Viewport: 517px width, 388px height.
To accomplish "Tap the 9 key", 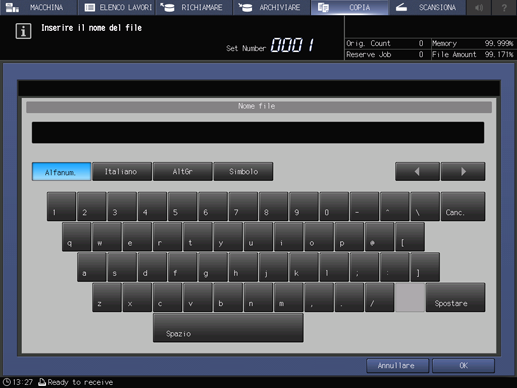I will pos(304,206).
